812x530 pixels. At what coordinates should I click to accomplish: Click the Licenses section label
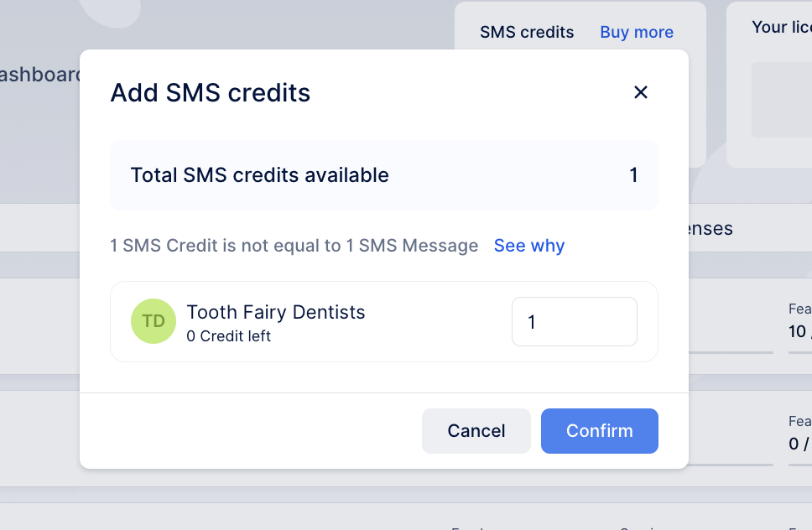pos(711,228)
